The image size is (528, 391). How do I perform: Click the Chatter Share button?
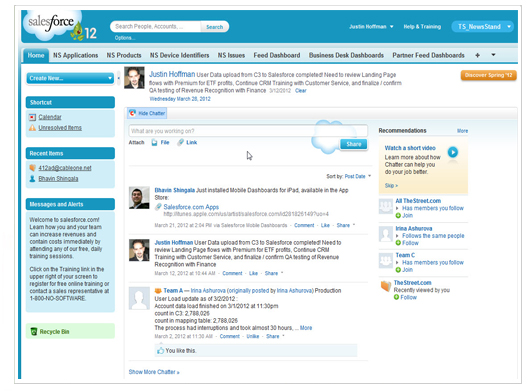(354, 144)
